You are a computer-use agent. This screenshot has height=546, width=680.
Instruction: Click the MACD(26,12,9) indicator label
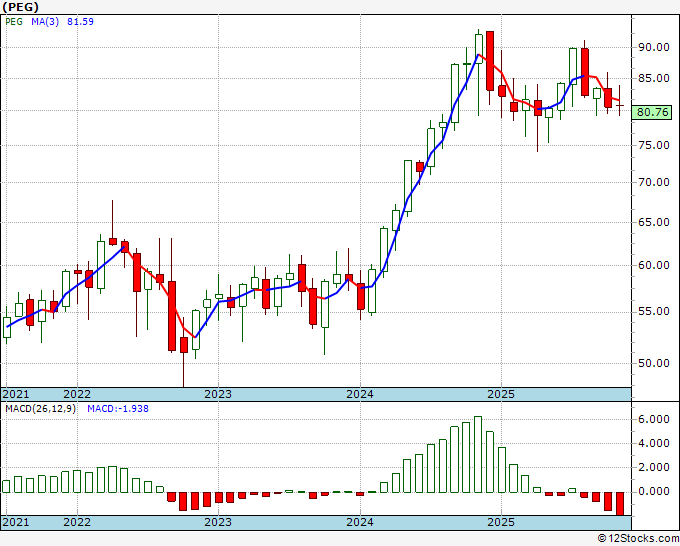pos(40,409)
